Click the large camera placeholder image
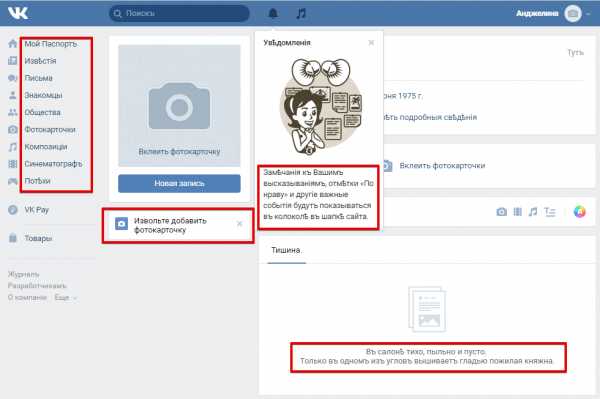Viewport: 600px width, 399px height. 179,106
